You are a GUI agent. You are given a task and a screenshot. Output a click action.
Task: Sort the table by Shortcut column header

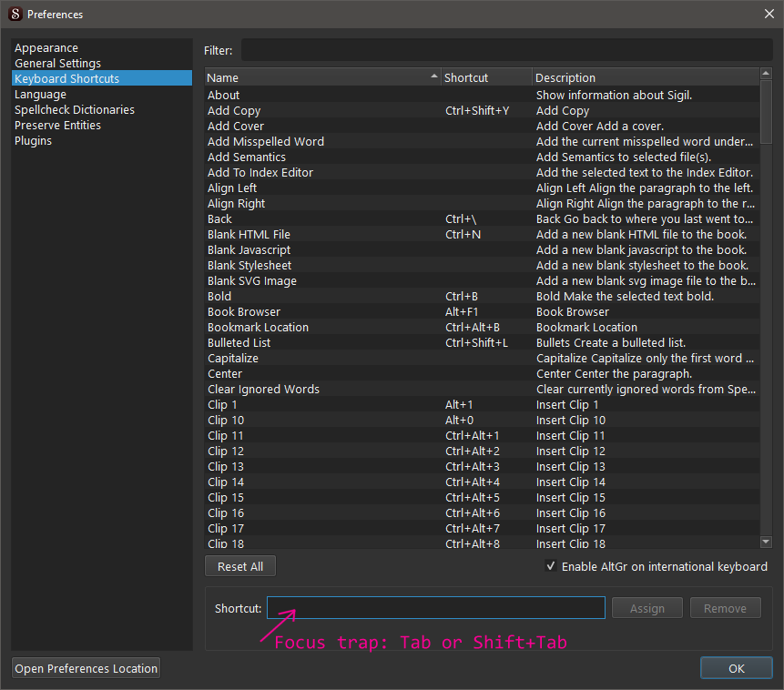[x=486, y=77]
